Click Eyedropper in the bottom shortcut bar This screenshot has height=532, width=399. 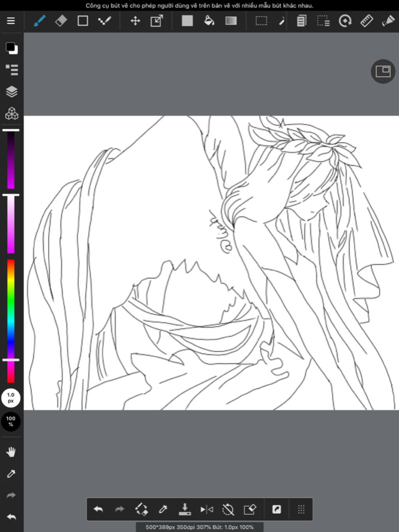163,509
